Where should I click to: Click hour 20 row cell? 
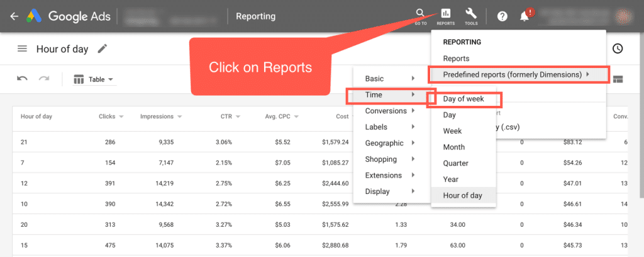click(x=24, y=224)
